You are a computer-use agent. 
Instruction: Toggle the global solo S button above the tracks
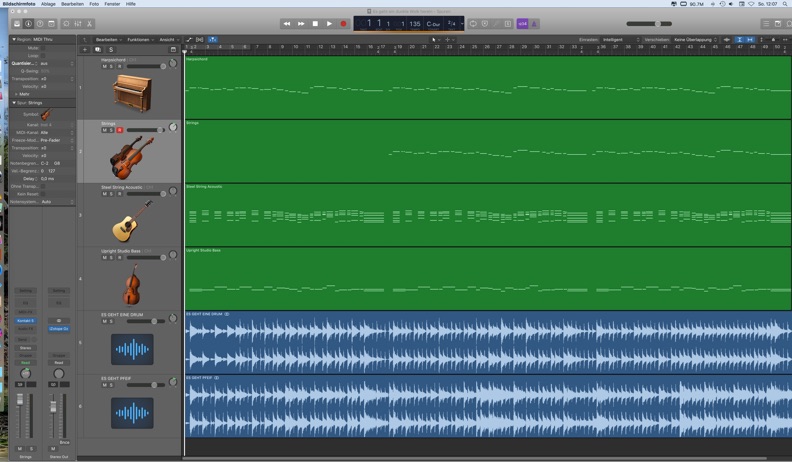coord(111,49)
